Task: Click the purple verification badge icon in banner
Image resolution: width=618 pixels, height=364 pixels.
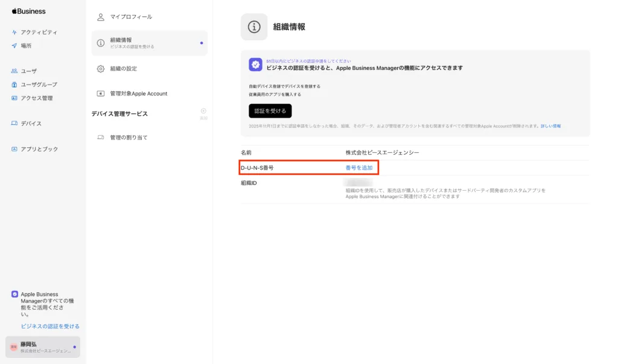Action: (x=255, y=65)
